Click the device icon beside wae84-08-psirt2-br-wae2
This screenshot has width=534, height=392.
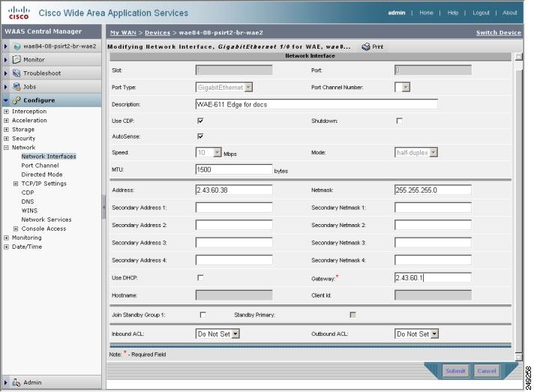point(16,46)
